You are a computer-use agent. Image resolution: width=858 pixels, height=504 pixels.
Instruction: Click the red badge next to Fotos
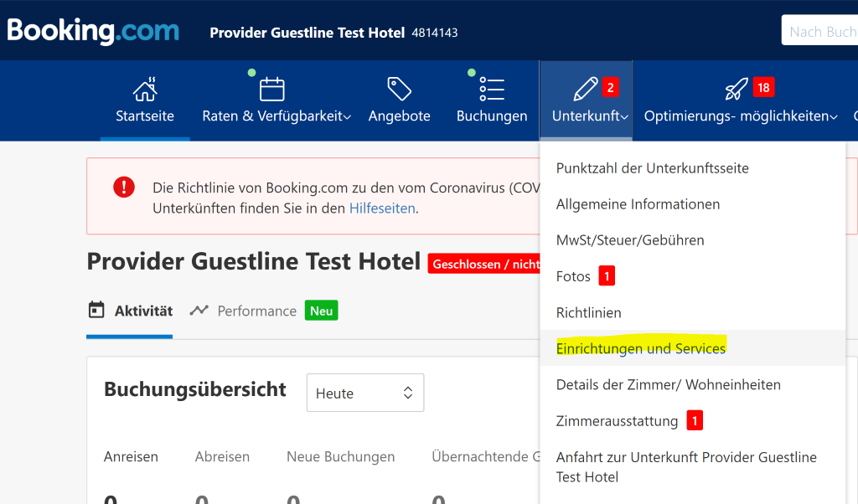tap(607, 276)
